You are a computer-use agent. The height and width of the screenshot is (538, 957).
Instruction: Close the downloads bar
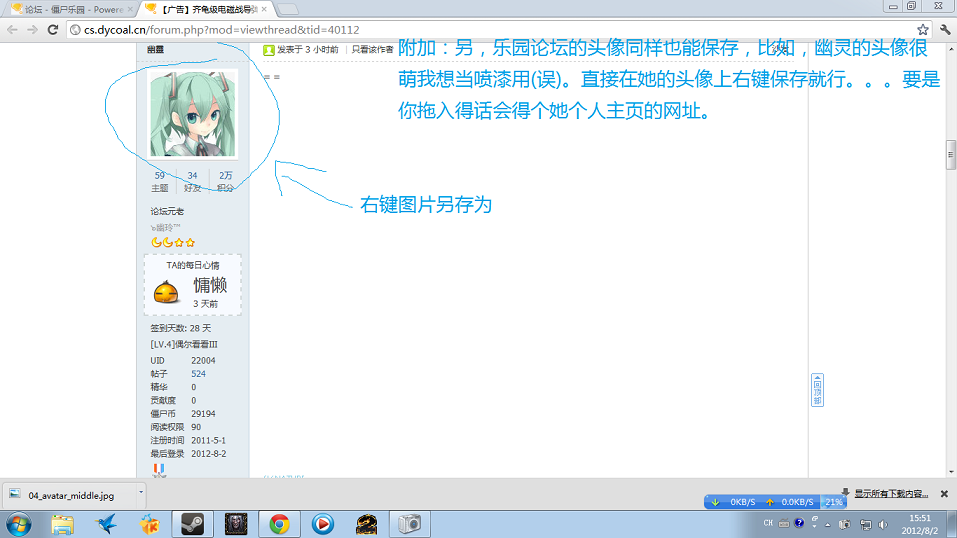[x=944, y=494]
